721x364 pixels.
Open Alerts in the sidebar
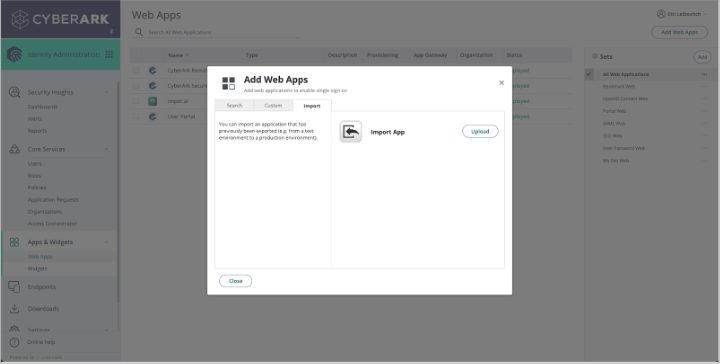(34, 119)
